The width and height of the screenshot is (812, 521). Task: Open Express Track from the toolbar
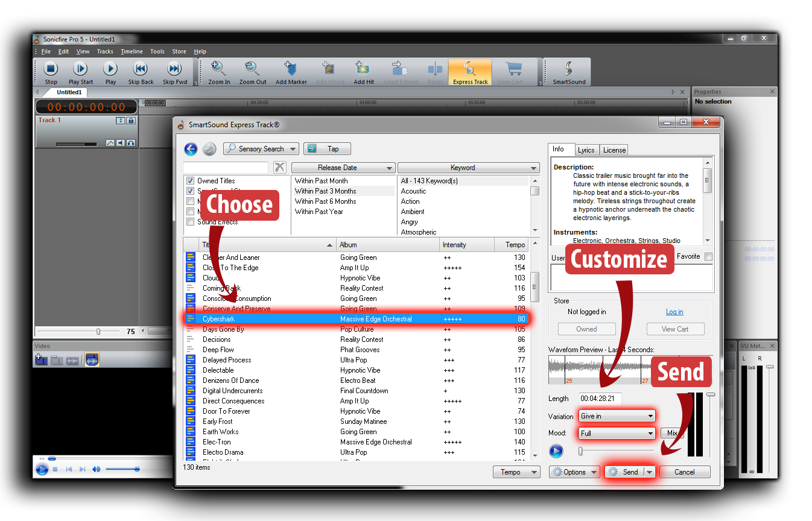[x=470, y=72]
